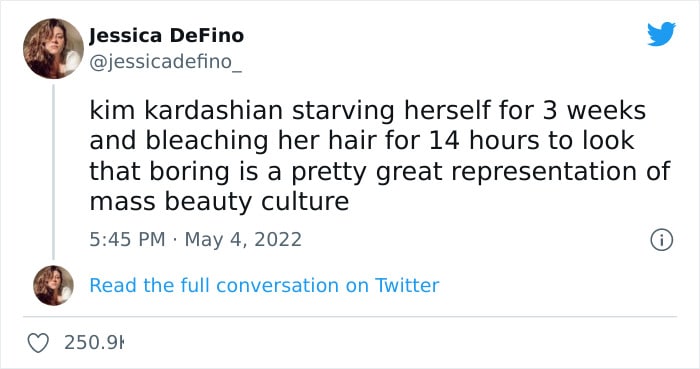700x369 pixels.
Task: Click '3 weeks' in the tweet text
Action: 594,110
